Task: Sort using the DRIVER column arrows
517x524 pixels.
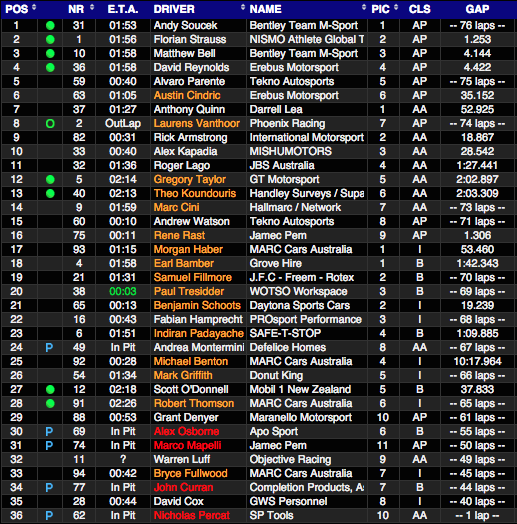Action: (243, 7)
